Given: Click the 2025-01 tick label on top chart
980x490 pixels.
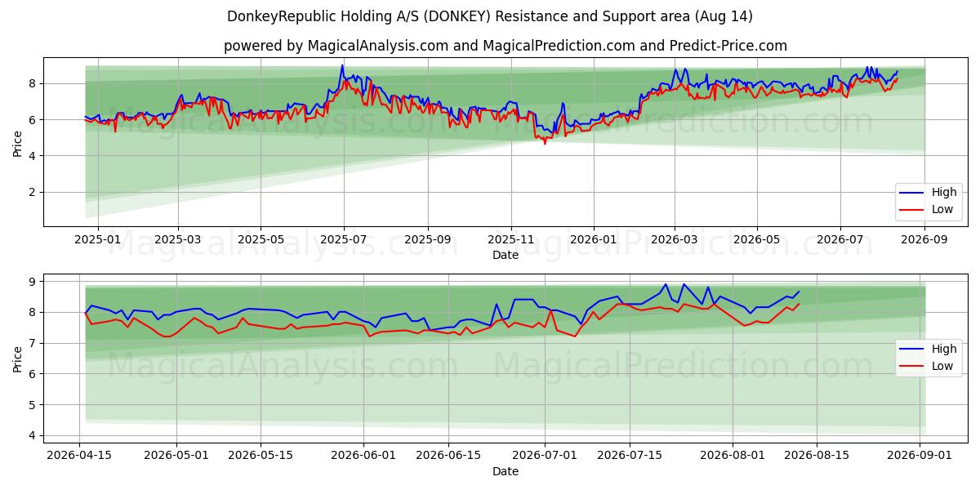Looking at the screenshot, I should 98,241.
